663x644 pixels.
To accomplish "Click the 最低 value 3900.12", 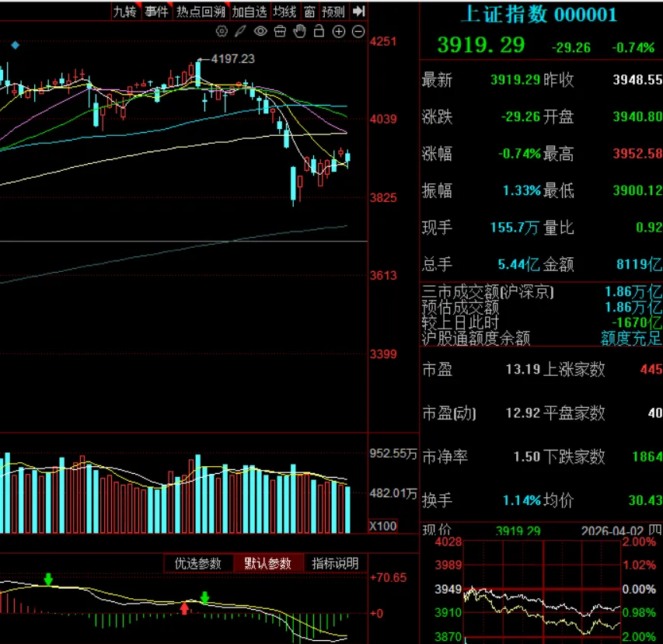I will (637, 190).
